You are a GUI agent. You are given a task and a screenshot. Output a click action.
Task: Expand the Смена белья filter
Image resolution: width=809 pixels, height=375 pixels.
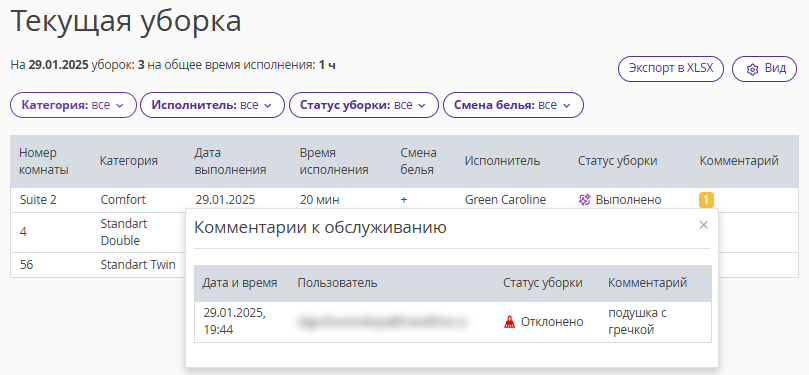point(513,105)
